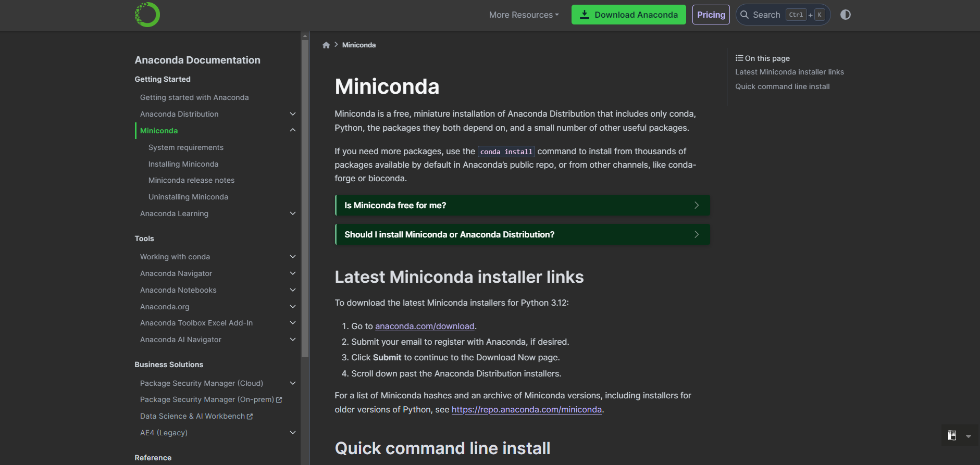The width and height of the screenshot is (980, 465).
Task: Open the version flyout book icon
Action: click(x=952, y=436)
